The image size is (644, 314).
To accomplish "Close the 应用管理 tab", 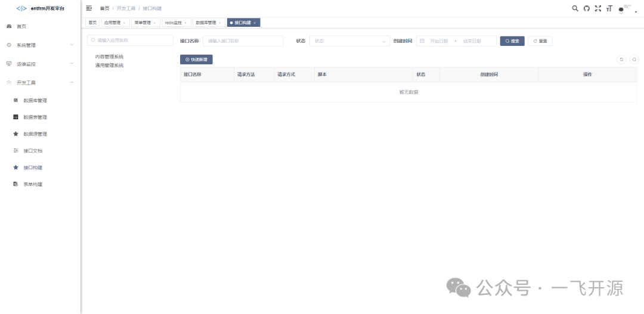I will click(124, 23).
